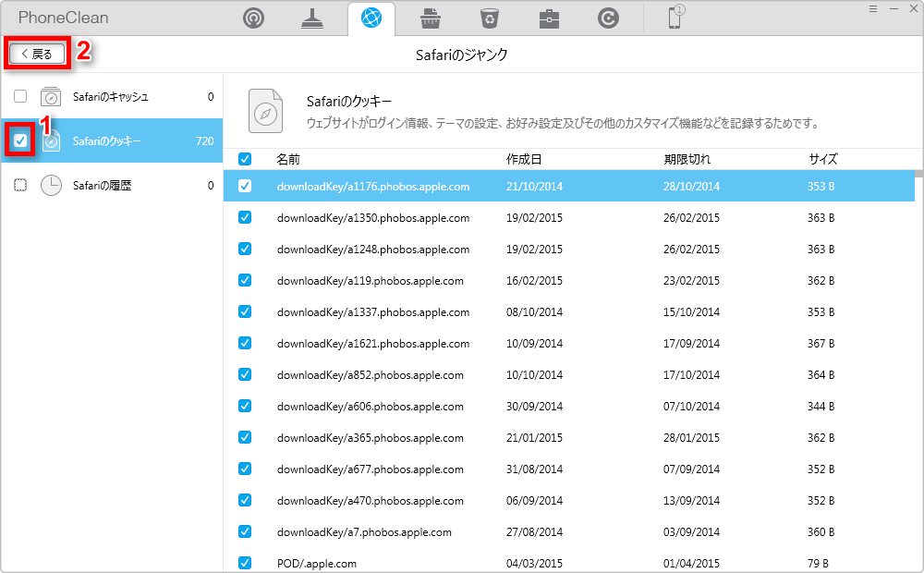
Task: Uncheck the a7.phobos.apple.com row checkbox
Action: pos(245,531)
